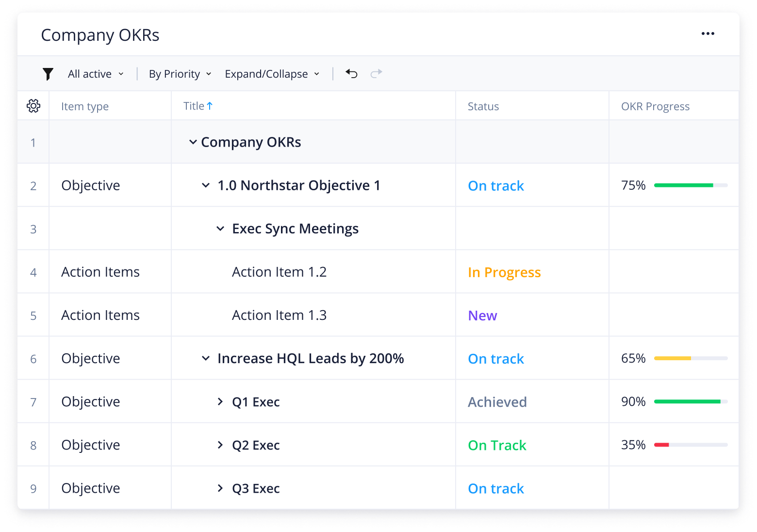Click the In Progress status
Viewport: 757px width, 532px height.
tap(504, 272)
